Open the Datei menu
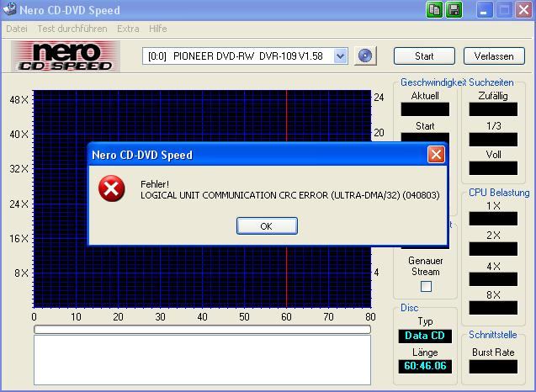 click(17, 29)
